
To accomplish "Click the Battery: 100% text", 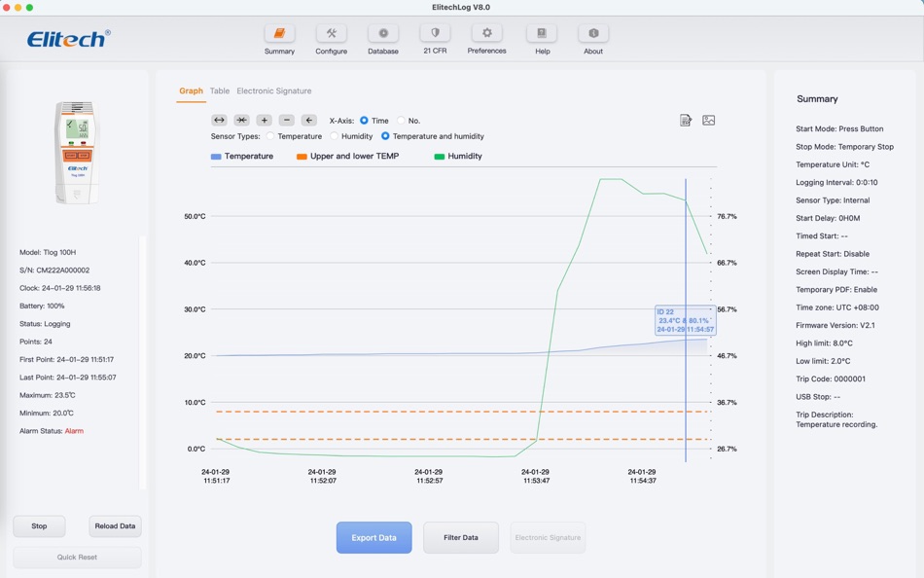I will click(x=42, y=307).
